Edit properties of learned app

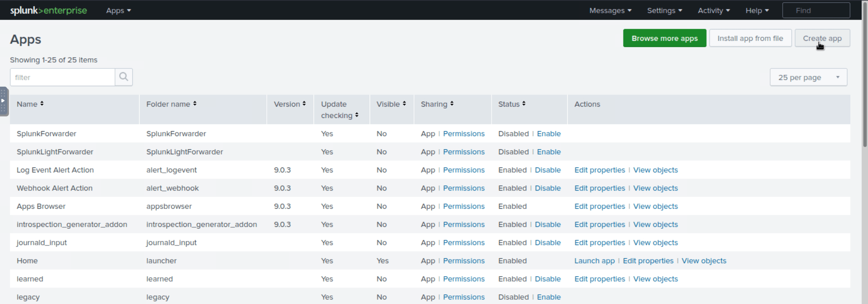(600, 279)
